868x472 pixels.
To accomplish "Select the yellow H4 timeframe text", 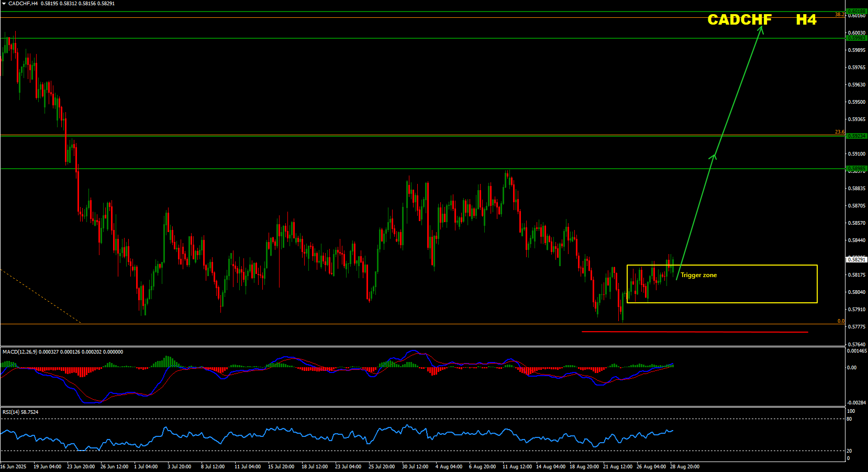I will coord(806,20).
